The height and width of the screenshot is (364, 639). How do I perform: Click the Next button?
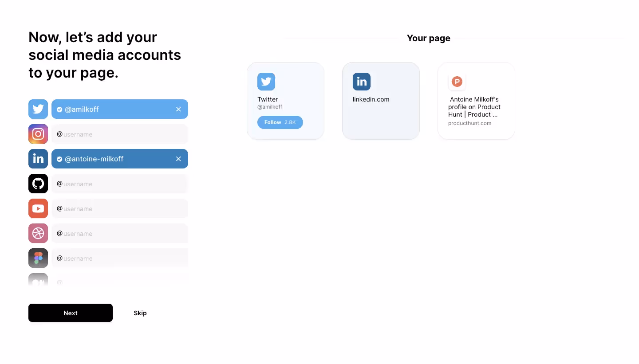click(70, 313)
